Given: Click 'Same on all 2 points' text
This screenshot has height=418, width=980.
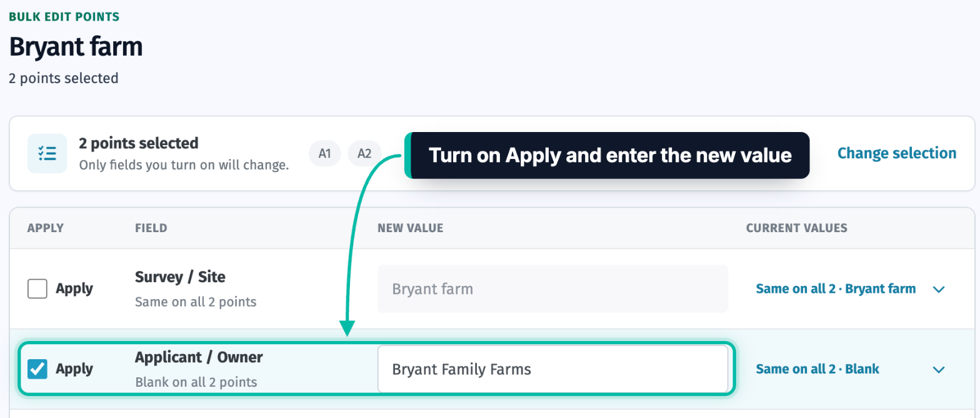Looking at the screenshot, I should click(x=196, y=302).
